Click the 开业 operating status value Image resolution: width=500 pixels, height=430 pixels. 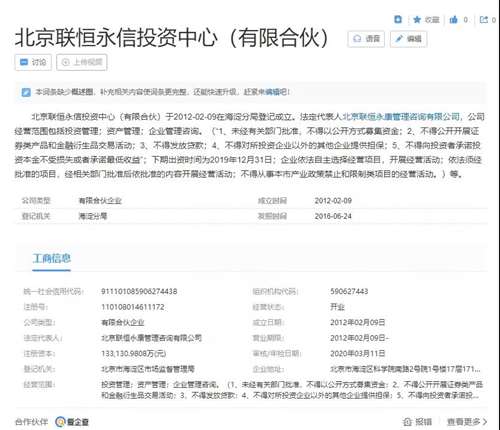click(337, 307)
